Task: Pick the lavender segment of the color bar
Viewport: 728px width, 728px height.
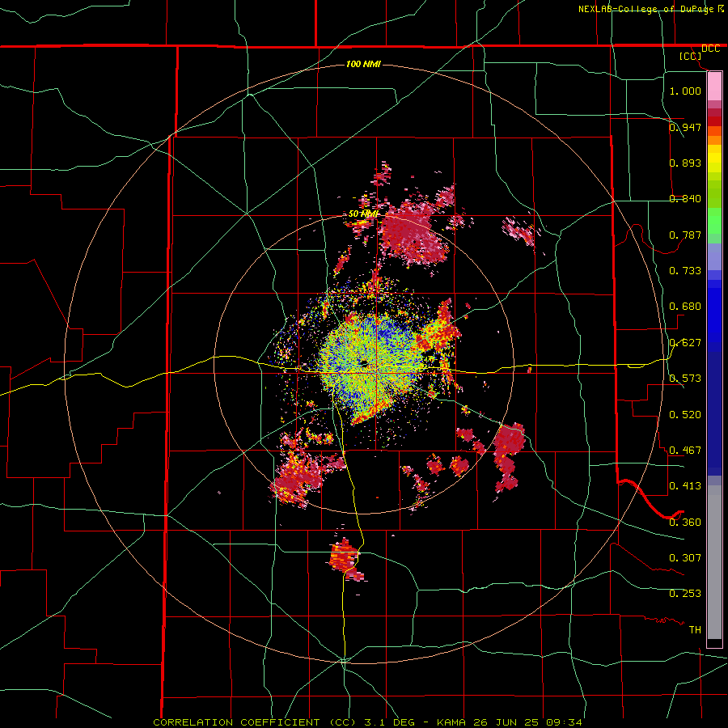Action: point(714,256)
